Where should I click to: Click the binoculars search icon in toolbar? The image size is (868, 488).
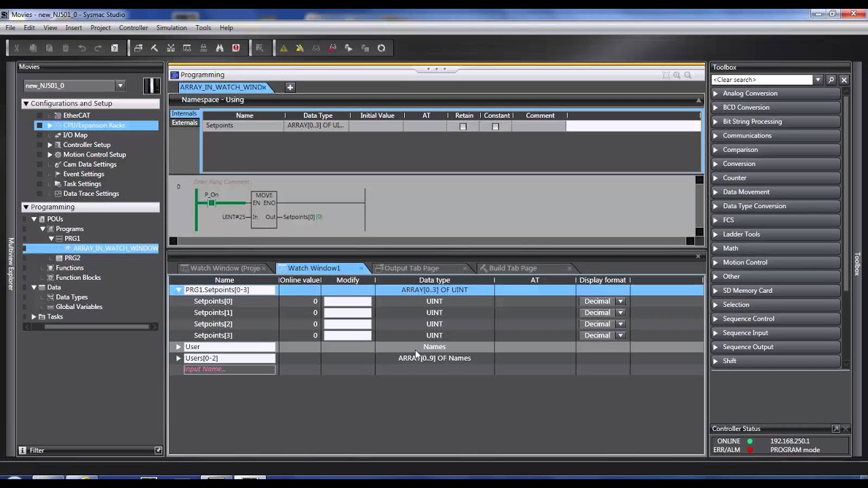(x=220, y=48)
